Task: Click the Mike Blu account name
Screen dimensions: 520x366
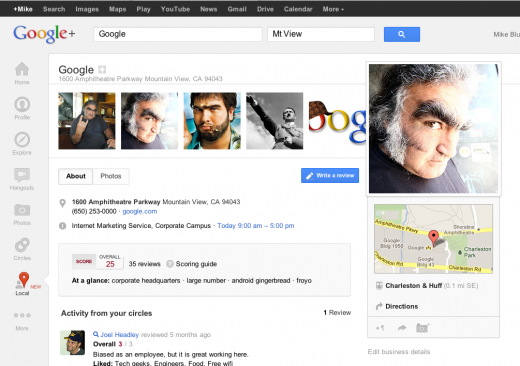Action: point(506,34)
